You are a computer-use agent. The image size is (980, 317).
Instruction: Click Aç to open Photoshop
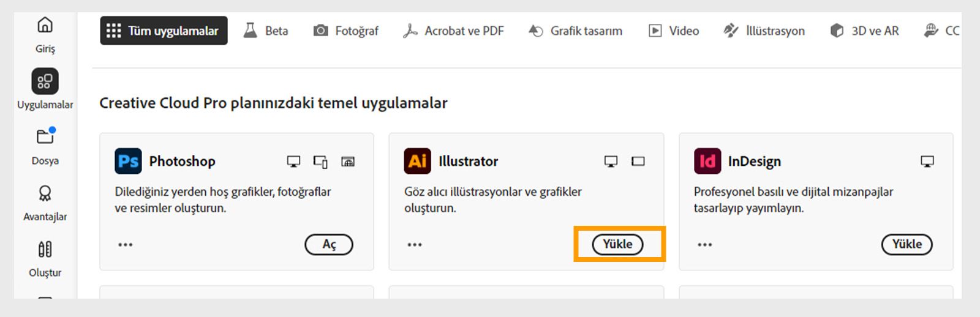[329, 244]
